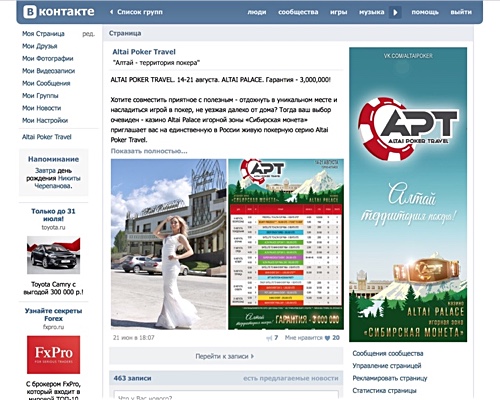
Task: Click the Что у Вас нового input field
Action: point(226,396)
